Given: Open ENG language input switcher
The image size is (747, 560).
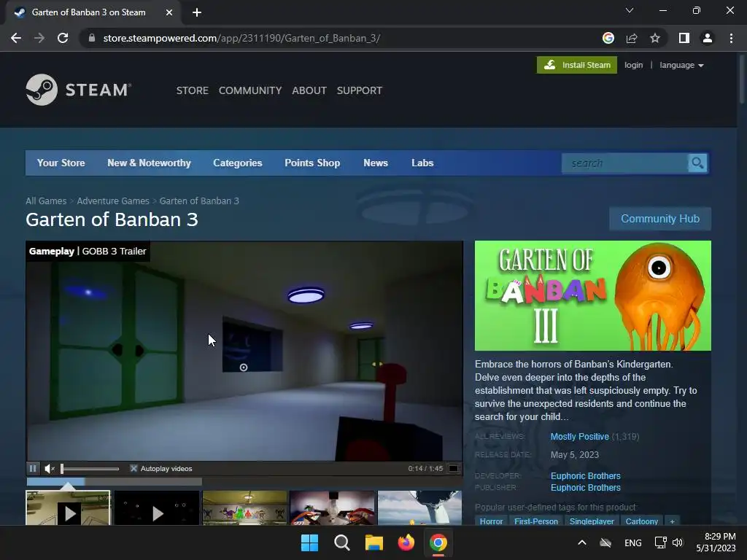Looking at the screenshot, I should (632, 542).
